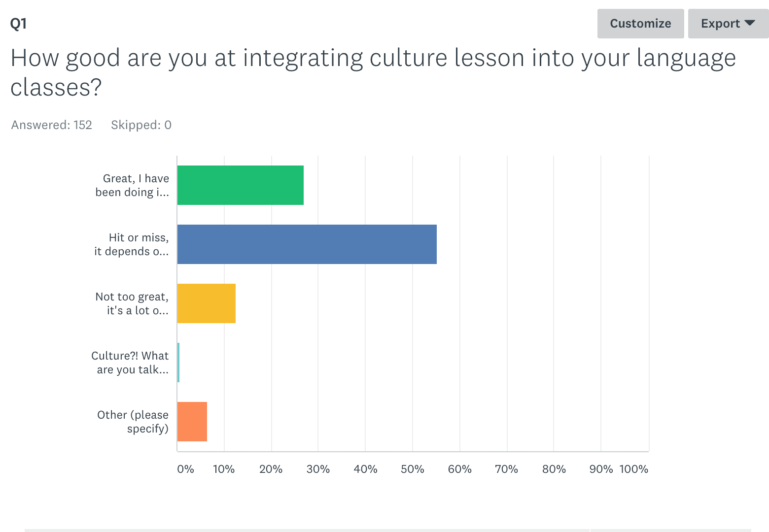Select the 'Other (please specify)' axis label

(x=132, y=422)
